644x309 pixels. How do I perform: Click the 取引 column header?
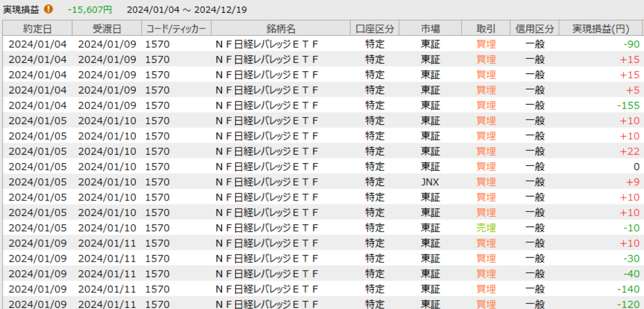coord(486,29)
